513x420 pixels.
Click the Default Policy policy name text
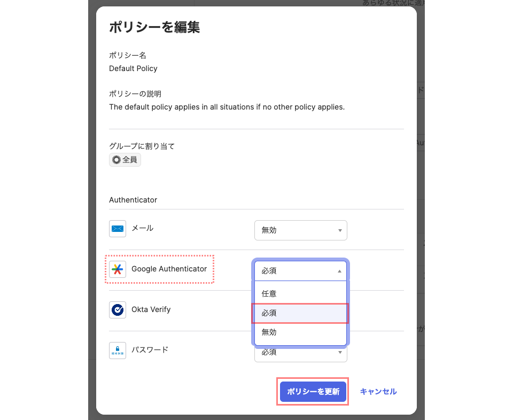[x=133, y=68]
